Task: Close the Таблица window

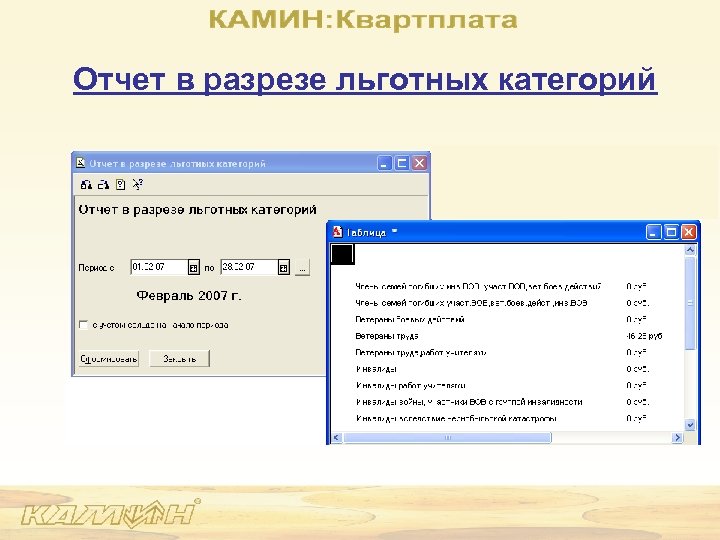Action: tap(688, 232)
